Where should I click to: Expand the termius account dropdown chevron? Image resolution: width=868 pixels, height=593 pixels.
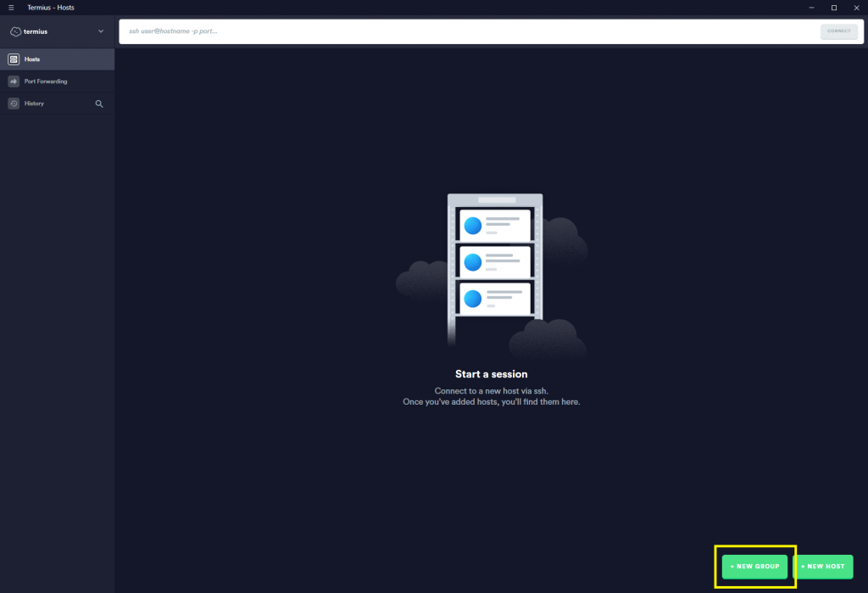point(101,31)
